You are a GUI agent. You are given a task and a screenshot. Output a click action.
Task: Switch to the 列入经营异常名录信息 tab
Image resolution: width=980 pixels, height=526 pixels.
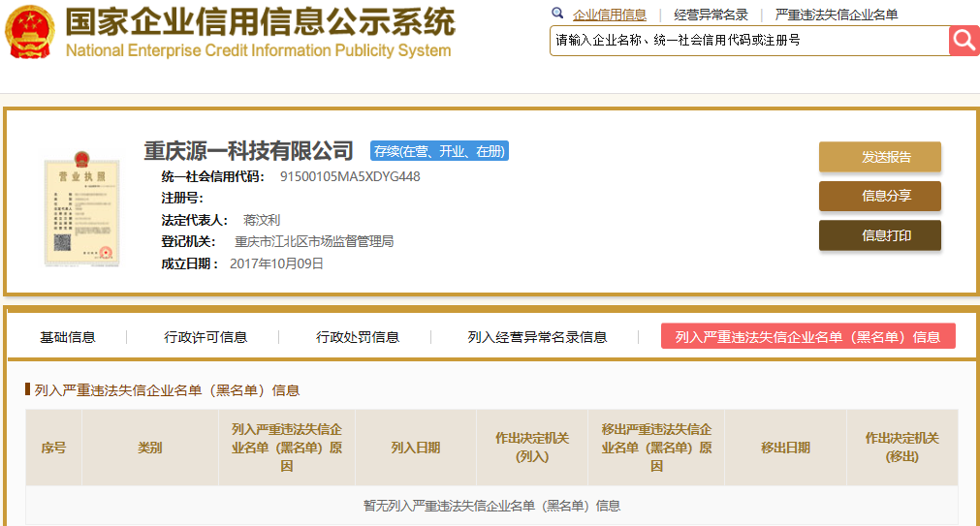click(538, 337)
